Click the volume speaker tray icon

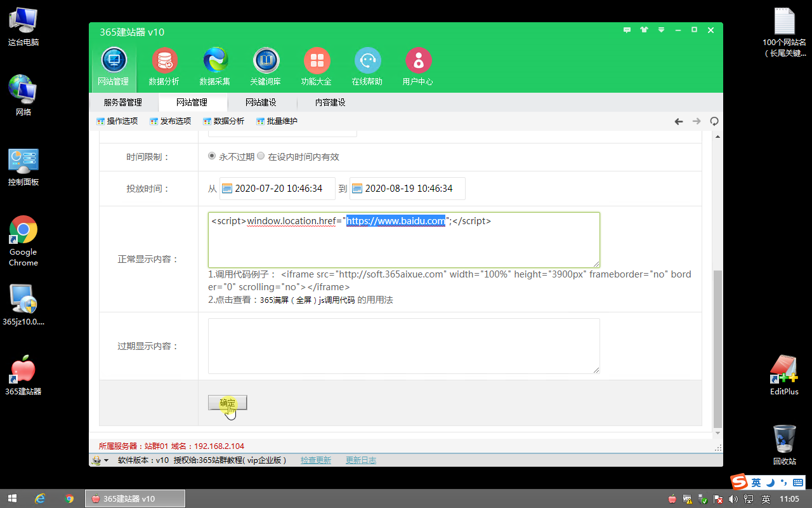[734, 499]
